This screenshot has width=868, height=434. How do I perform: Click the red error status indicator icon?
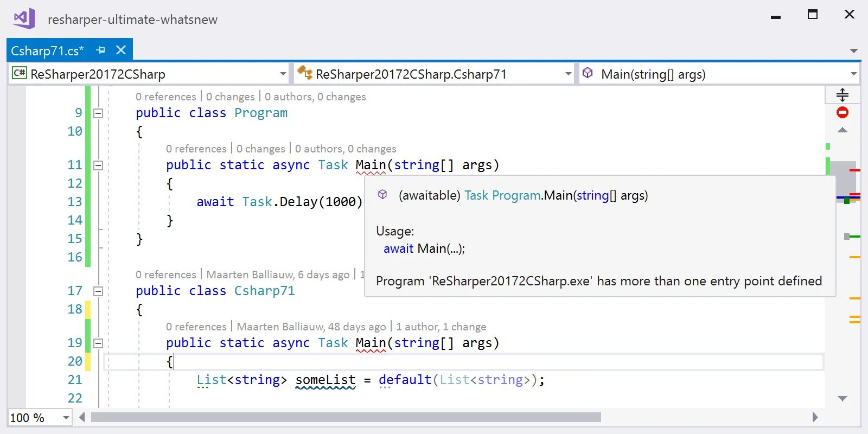[x=843, y=112]
